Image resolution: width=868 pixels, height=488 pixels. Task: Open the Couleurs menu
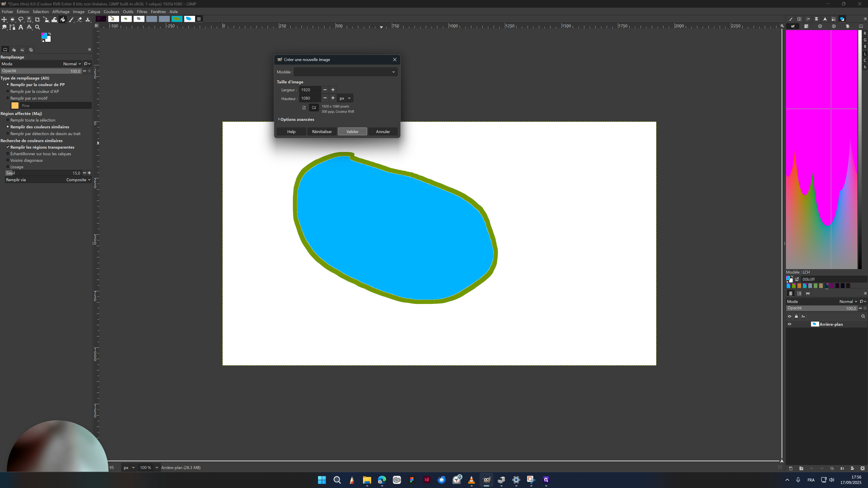point(111,12)
